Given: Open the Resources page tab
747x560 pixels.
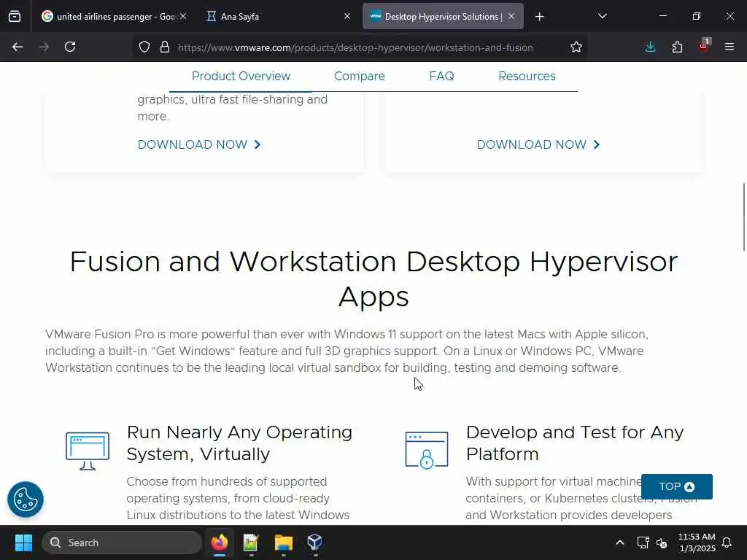Looking at the screenshot, I should pyautogui.click(x=527, y=76).
